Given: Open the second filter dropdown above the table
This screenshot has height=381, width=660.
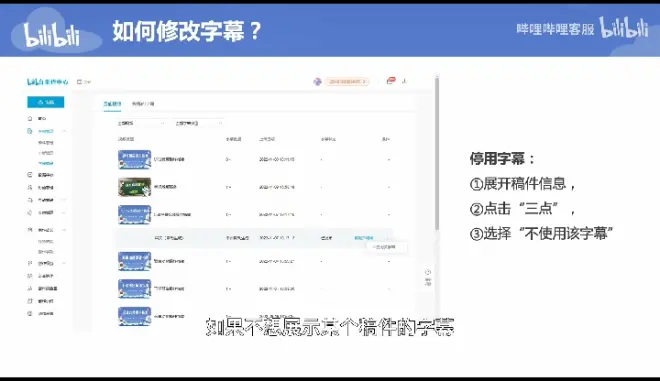Looking at the screenshot, I should click(198, 123).
